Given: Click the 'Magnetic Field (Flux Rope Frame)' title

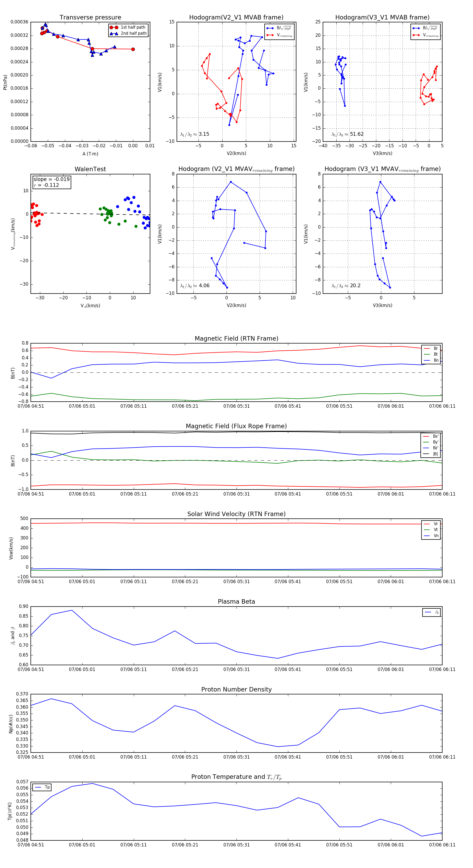Looking at the screenshot, I should click(x=236, y=426).
